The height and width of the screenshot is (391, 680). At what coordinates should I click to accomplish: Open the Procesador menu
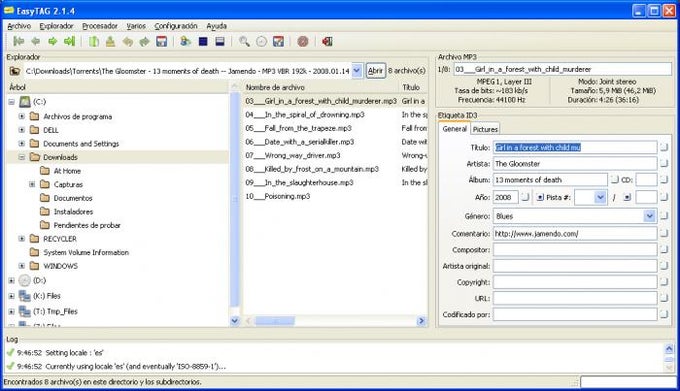(x=100, y=26)
